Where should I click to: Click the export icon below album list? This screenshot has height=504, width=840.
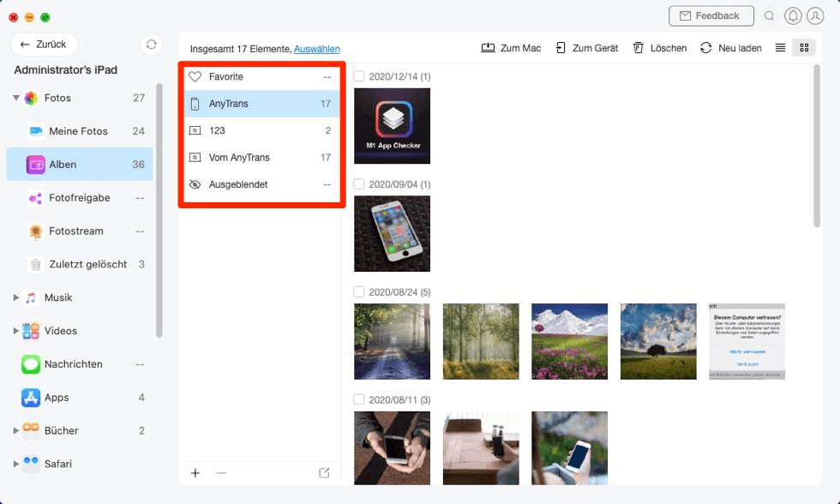click(324, 473)
